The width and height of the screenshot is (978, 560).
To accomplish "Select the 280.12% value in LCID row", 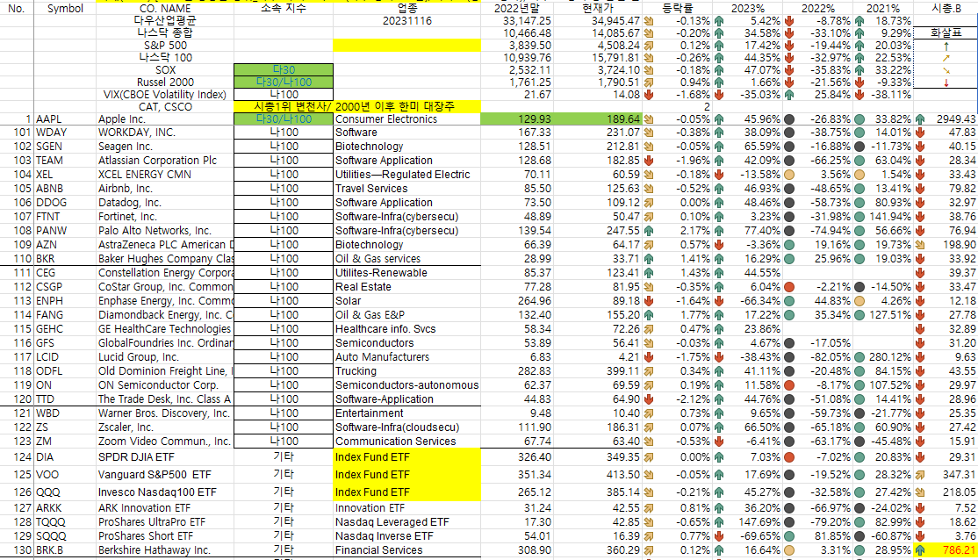I will click(891, 356).
